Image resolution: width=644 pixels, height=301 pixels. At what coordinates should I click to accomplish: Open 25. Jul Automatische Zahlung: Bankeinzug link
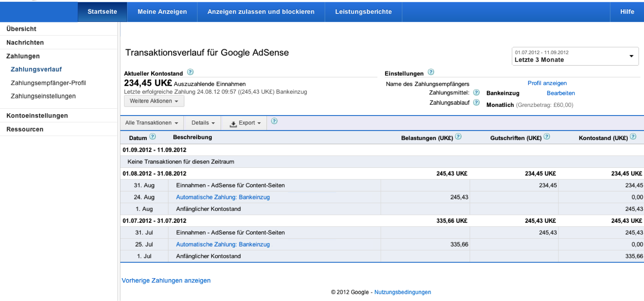click(x=223, y=244)
